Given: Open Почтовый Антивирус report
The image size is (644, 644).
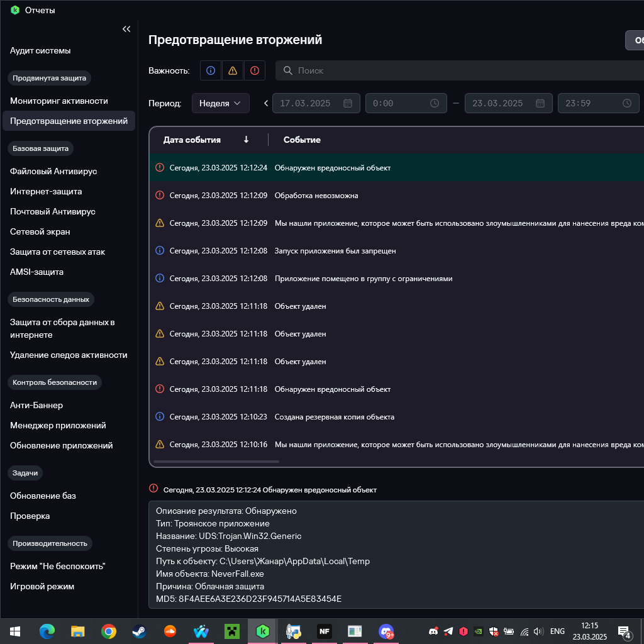Looking at the screenshot, I should tap(53, 211).
